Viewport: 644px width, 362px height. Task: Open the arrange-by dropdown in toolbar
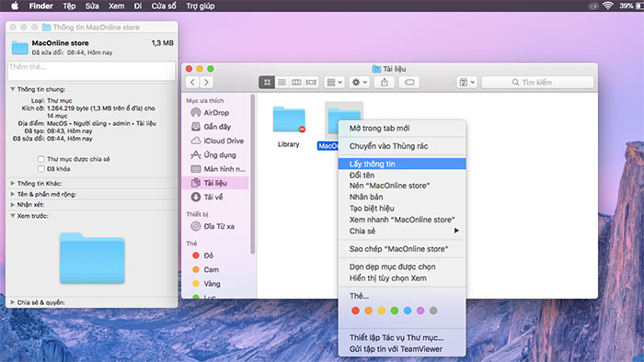click(334, 83)
